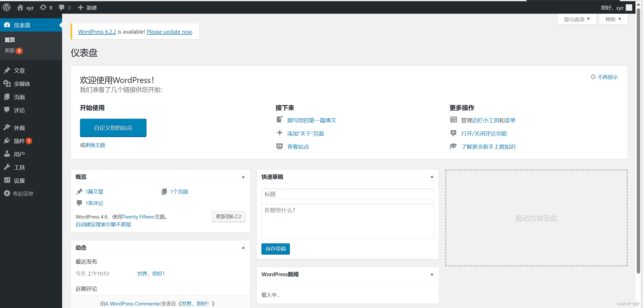Open 插件 via the plugin icon with badge
644x308 pixels.
7,141
